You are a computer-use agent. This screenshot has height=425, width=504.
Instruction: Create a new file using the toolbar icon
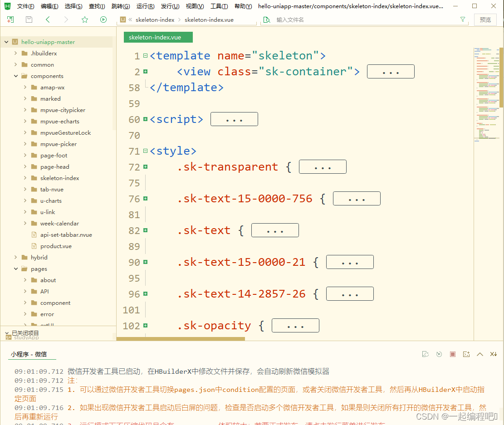(10, 20)
